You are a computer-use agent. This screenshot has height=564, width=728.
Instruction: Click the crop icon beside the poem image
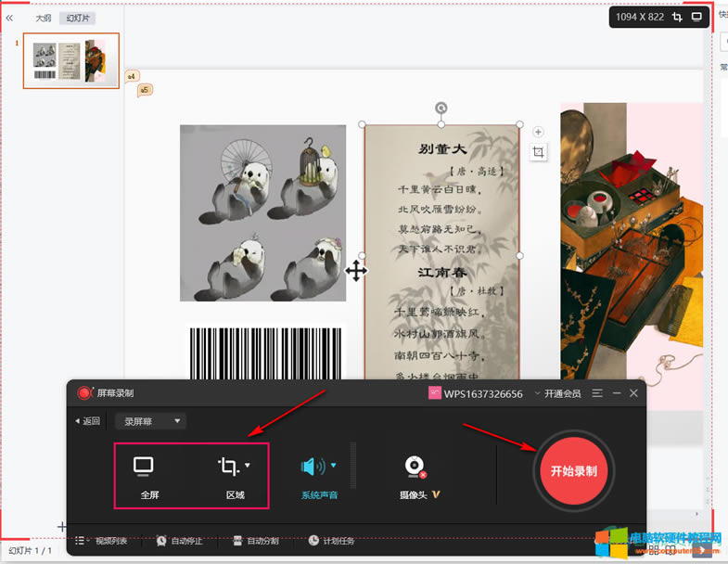538,153
